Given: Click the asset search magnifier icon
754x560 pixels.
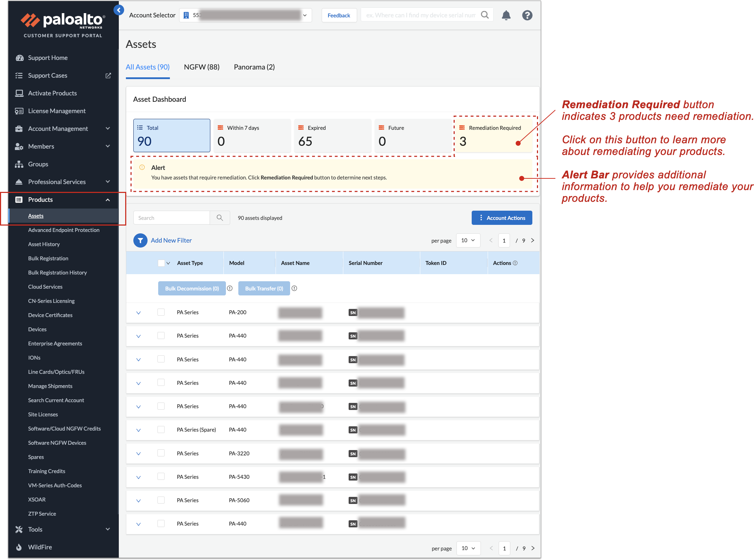Looking at the screenshot, I should pos(220,218).
